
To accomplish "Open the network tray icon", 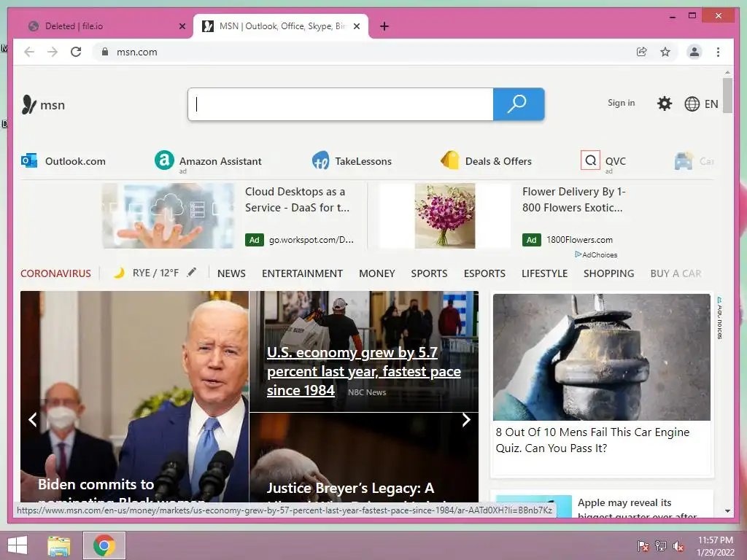I will tap(661, 546).
